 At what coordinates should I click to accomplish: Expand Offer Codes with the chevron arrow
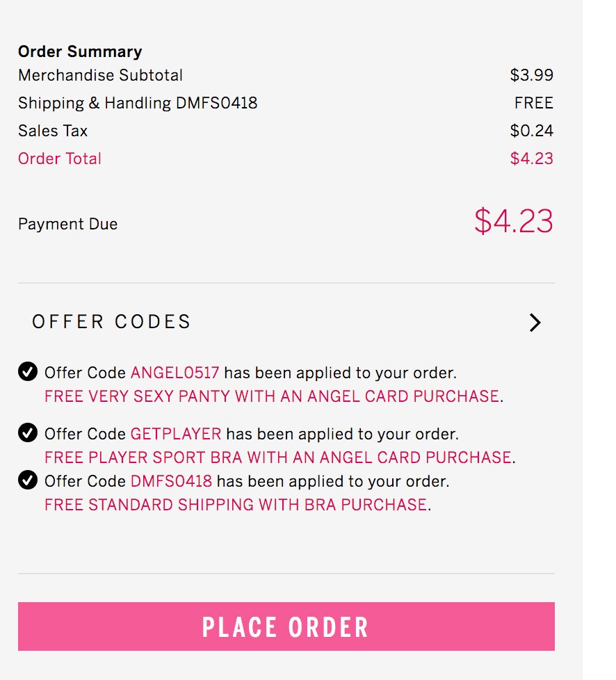click(535, 323)
